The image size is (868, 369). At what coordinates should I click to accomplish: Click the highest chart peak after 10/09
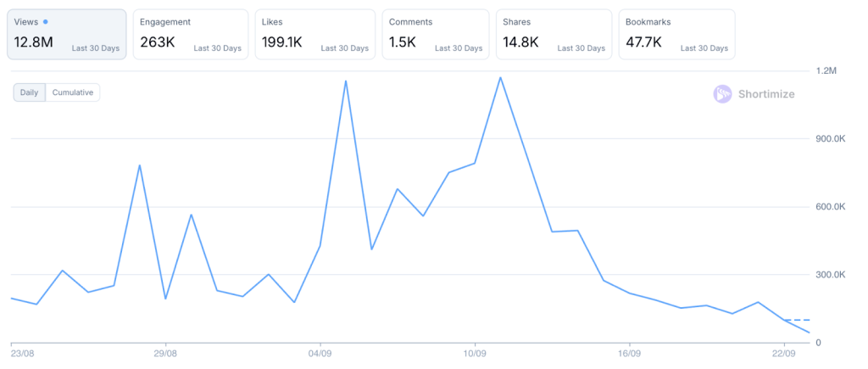click(500, 78)
